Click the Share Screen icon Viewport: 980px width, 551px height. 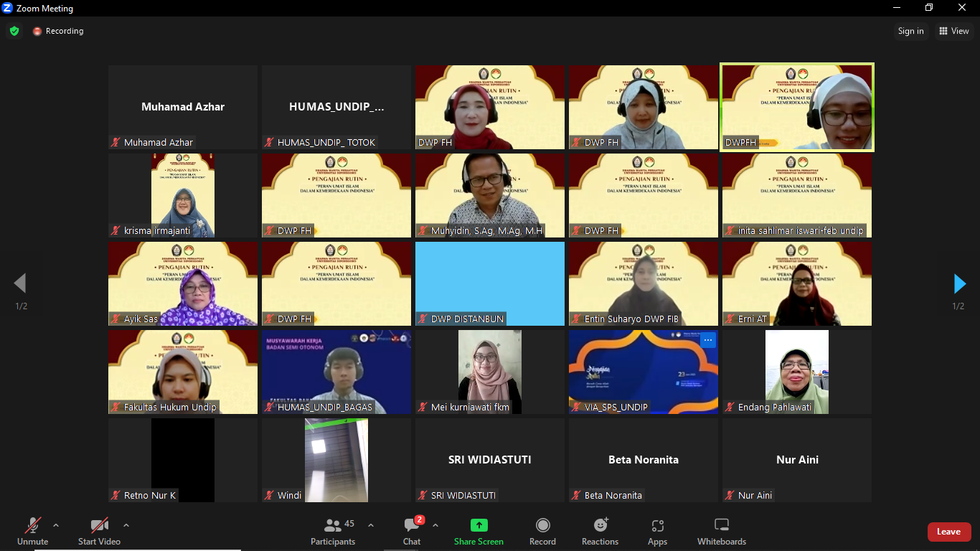click(x=479, y=526)
